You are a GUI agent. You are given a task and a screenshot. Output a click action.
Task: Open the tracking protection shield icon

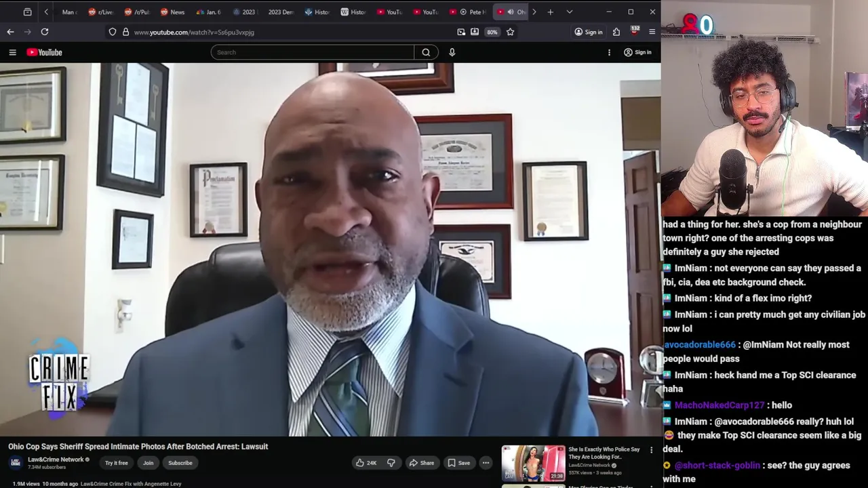113,32
